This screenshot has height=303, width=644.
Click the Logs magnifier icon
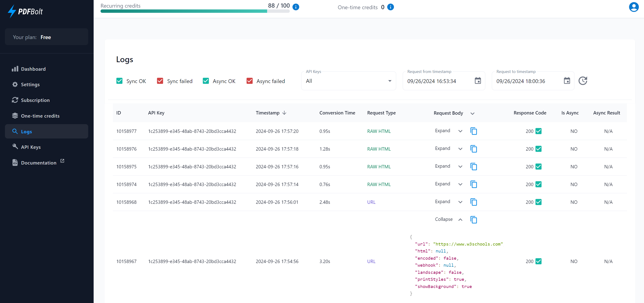pos(15,131)
